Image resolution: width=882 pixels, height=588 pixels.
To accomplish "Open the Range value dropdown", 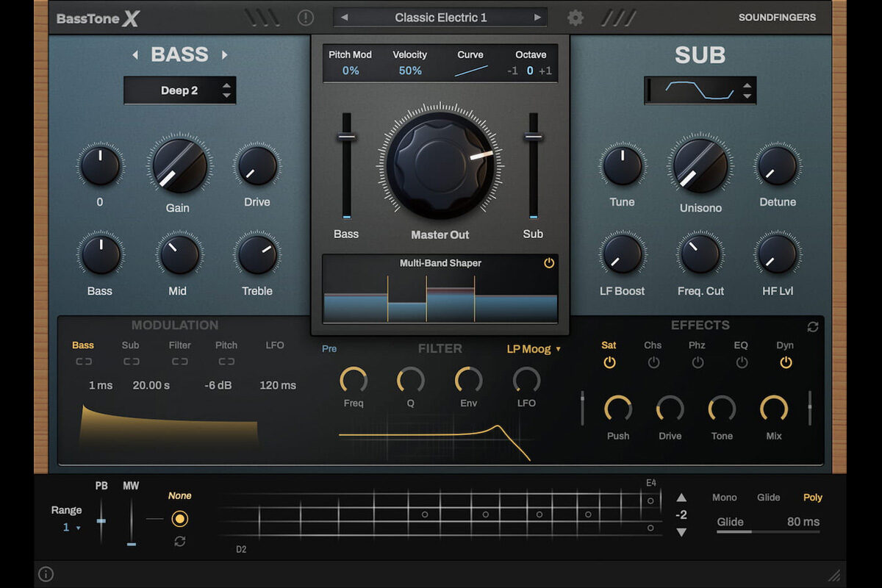I will point(71,527).
